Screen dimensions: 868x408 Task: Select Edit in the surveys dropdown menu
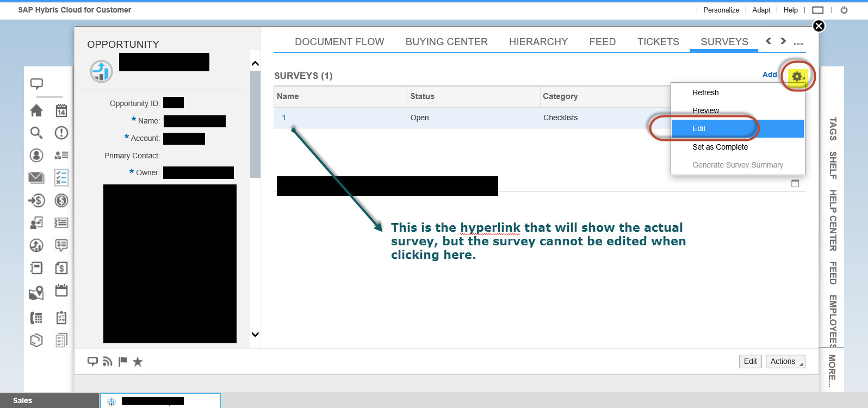(x=737, y=128)
